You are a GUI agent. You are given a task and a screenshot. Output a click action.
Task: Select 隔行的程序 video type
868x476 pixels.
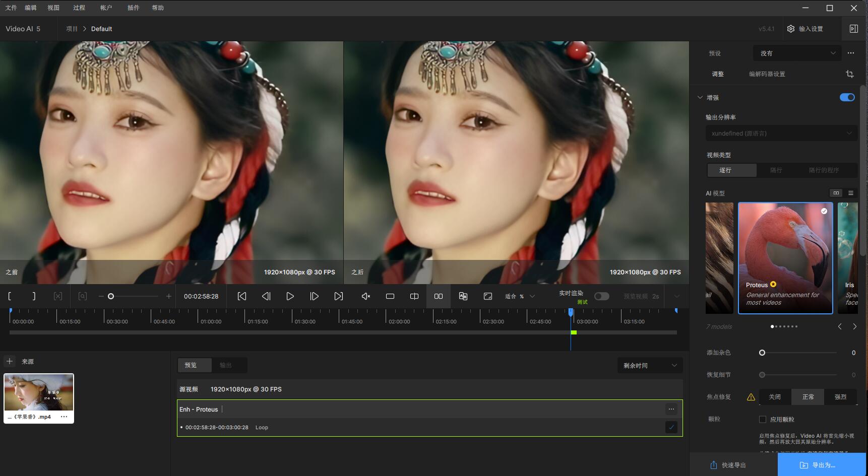click(x=824, y=170)
